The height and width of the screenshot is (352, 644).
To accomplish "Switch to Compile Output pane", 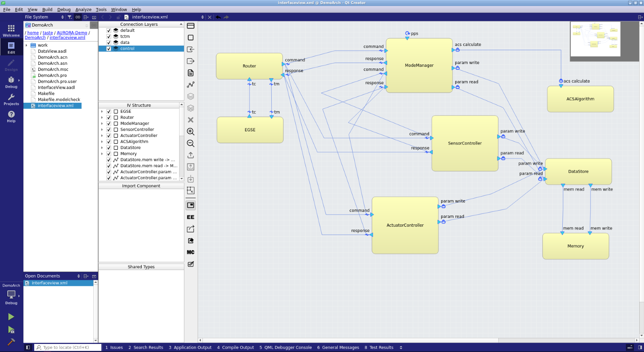I will click(235, 348).
